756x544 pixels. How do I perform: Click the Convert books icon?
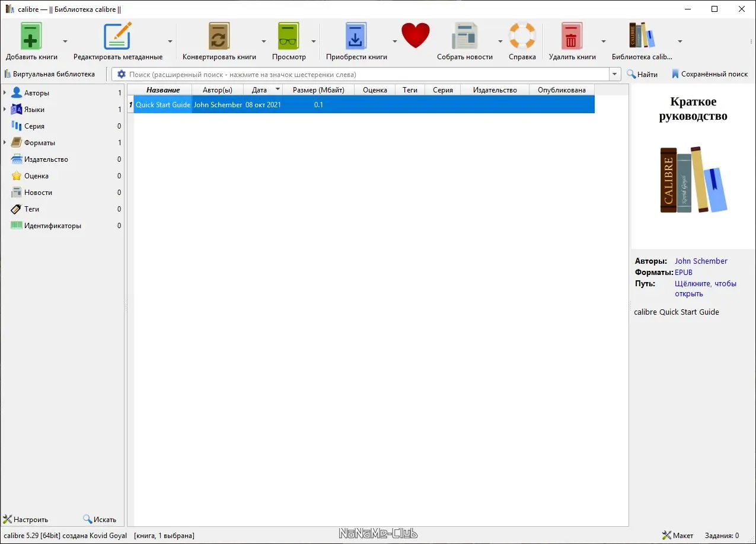click(219, 36)
